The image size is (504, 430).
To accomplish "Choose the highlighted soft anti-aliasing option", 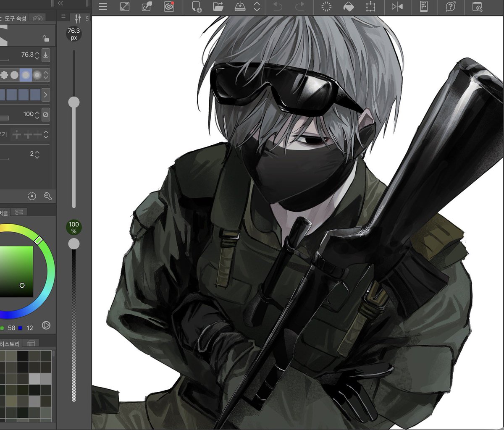I will 26,75.
